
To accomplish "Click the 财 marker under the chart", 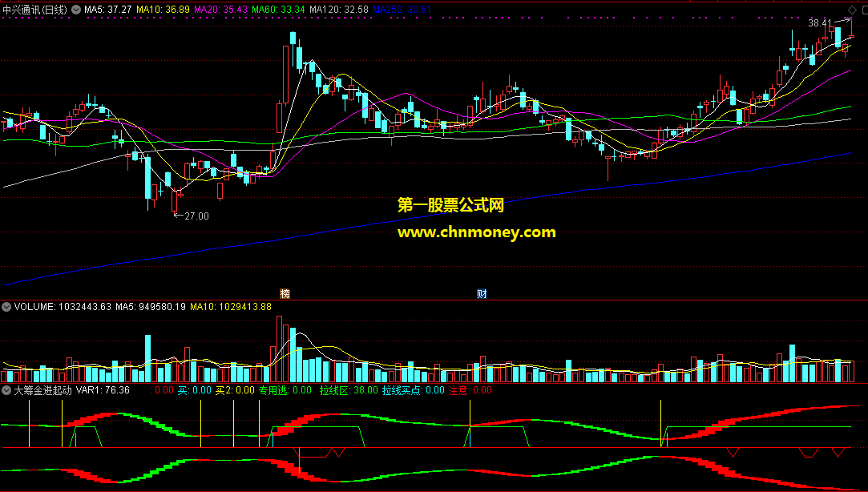I will pos(482,294).
